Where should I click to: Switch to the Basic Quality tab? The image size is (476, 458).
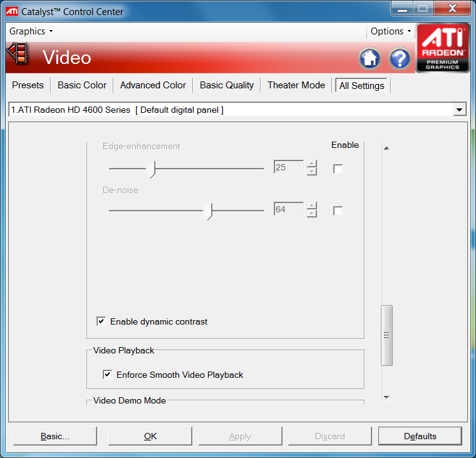point(227,85)
